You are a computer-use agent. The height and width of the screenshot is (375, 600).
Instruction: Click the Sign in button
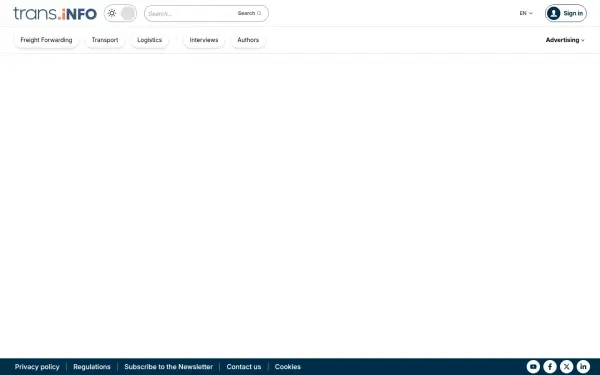(566, 13)
